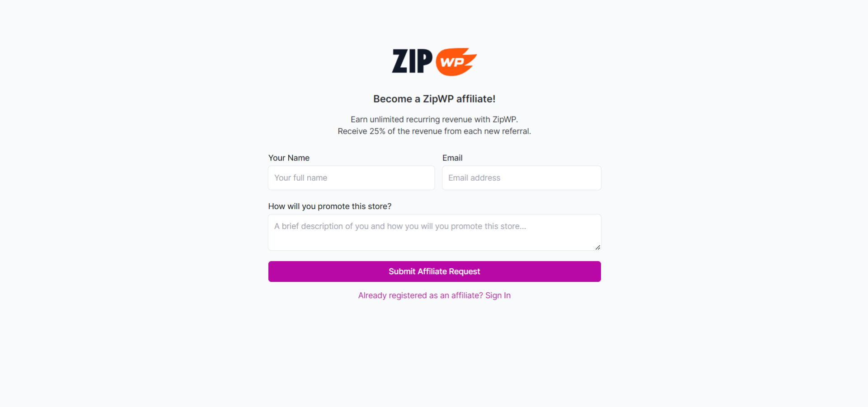The height and width of the screenshot is (407, 868).
Task: Click the orange WP flame icon
Action: click(455, 61)
